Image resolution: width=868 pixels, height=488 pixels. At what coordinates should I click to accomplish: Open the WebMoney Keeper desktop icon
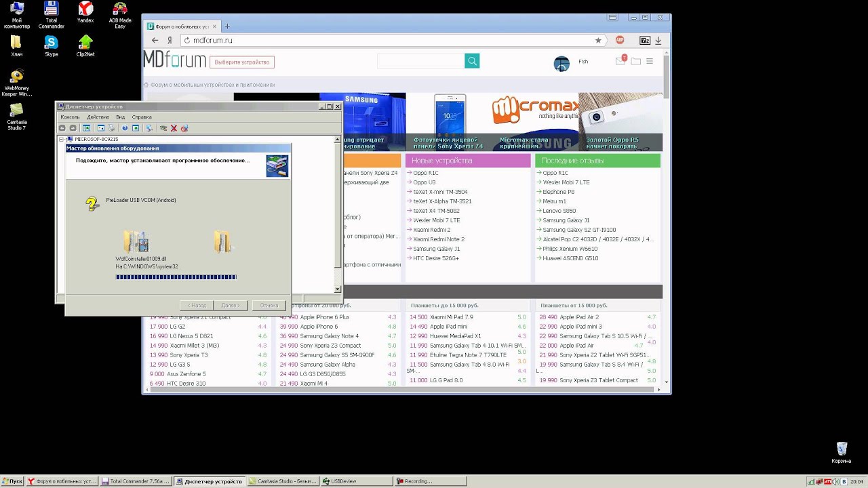17,83
